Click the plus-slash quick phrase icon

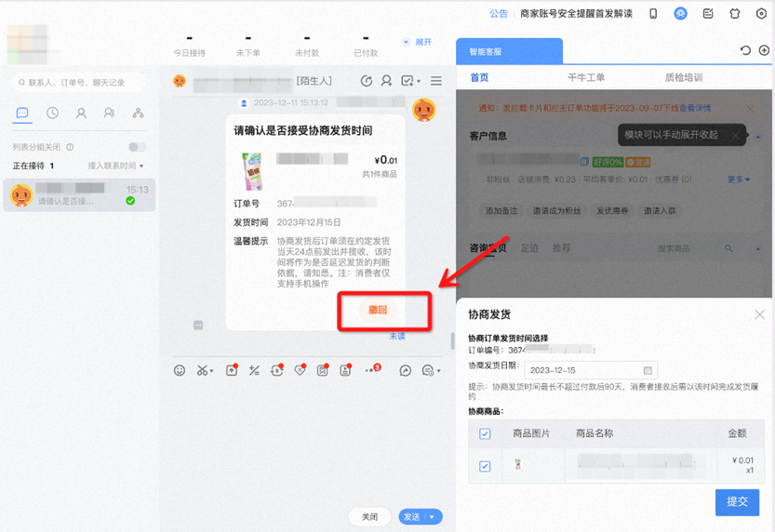[254, 370]
